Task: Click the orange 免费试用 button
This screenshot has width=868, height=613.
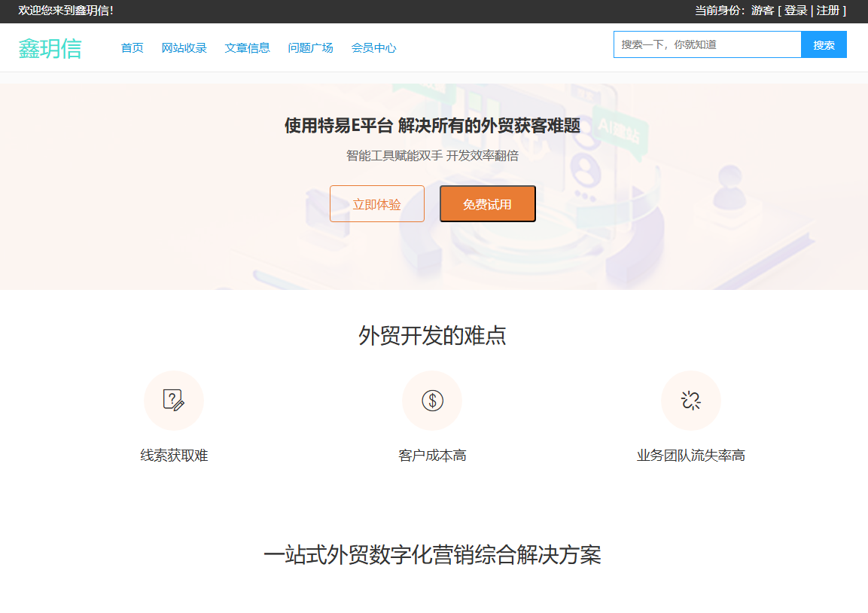Action: [487, 204]
